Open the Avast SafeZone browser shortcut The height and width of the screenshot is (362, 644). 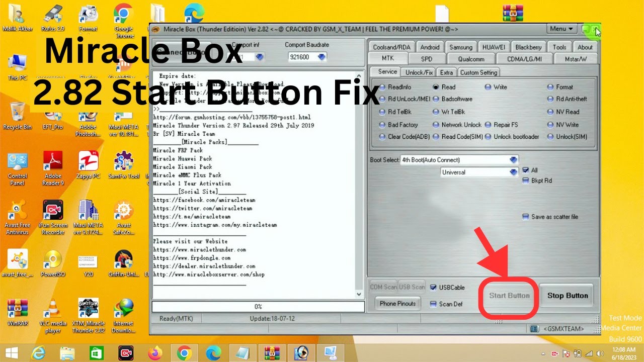[123, 218]
